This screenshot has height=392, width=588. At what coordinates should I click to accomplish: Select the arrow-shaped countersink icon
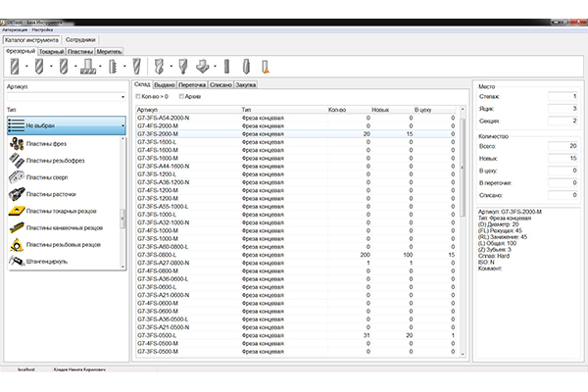tap(203, 67)
